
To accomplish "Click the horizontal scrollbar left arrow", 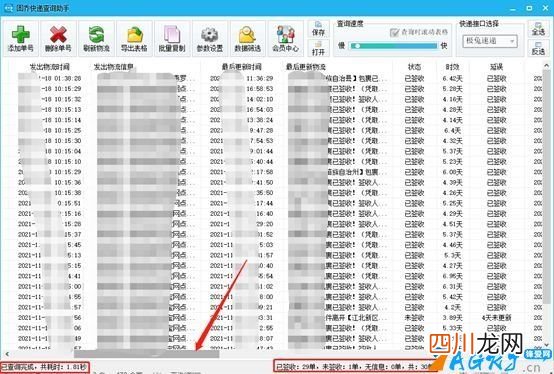I will [x=7, y=354].
